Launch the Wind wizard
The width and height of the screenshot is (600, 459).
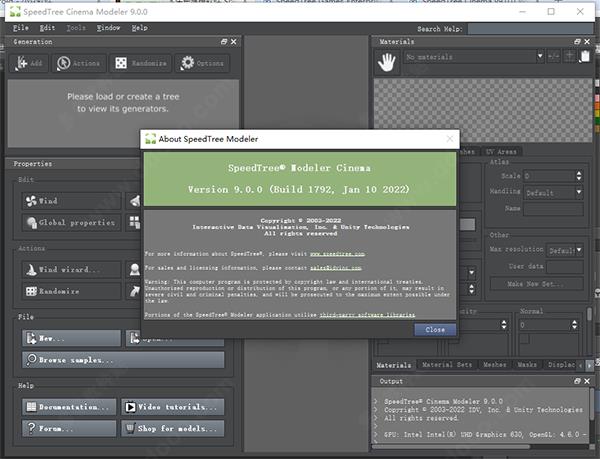coord(66,270)
